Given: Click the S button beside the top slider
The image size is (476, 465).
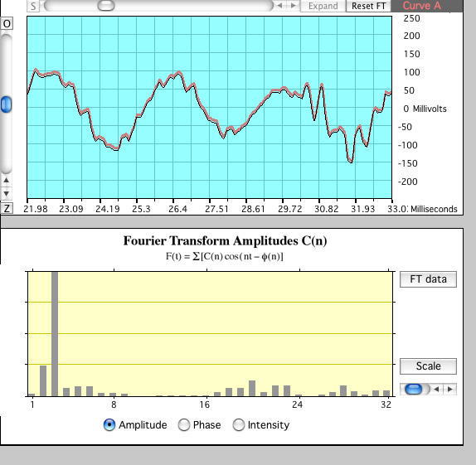Looking at the screenshot, I should click(x=33, y=6).
